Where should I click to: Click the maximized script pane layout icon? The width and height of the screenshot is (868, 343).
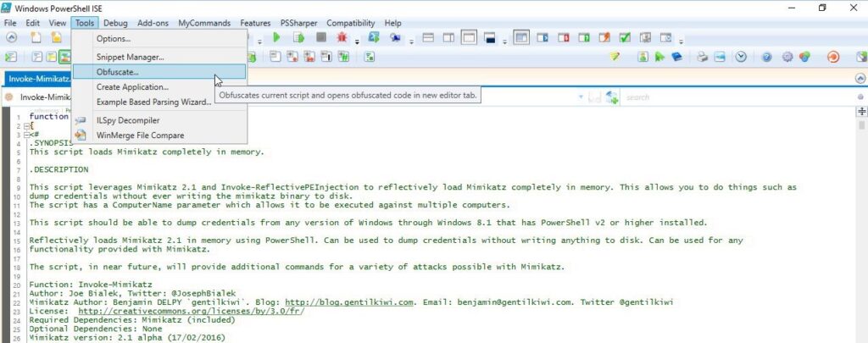tap(469, 37)
